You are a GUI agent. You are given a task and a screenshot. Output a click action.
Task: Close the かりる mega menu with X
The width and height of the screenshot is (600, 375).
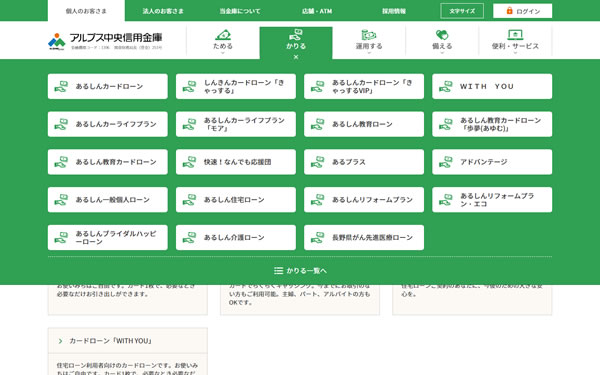296,57
